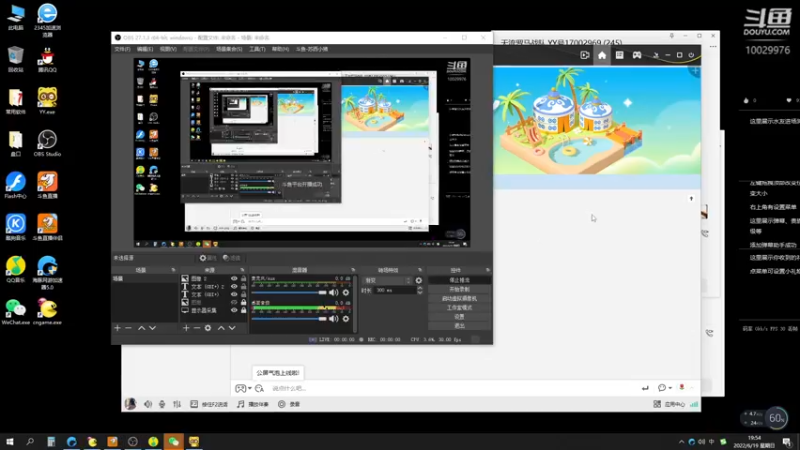Click the 麦克风/Aux volume slider

click(289, 292)
